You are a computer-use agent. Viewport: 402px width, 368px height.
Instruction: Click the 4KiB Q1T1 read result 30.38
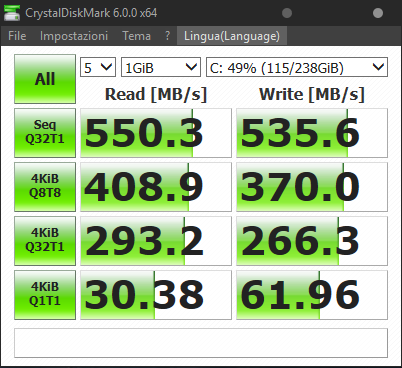tap(156, 295)
